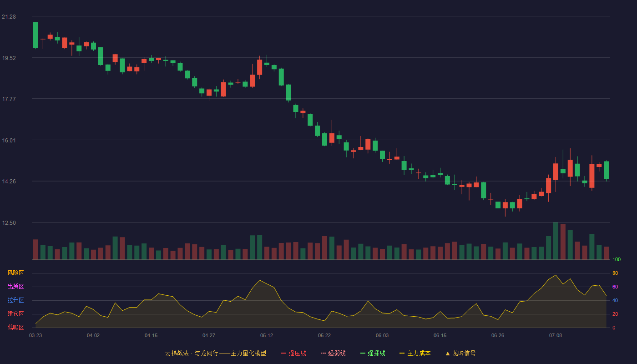Screen dimensions: 637x364
Task: Click the first large green candlestick at 03-23
Action: coord(35,35)
